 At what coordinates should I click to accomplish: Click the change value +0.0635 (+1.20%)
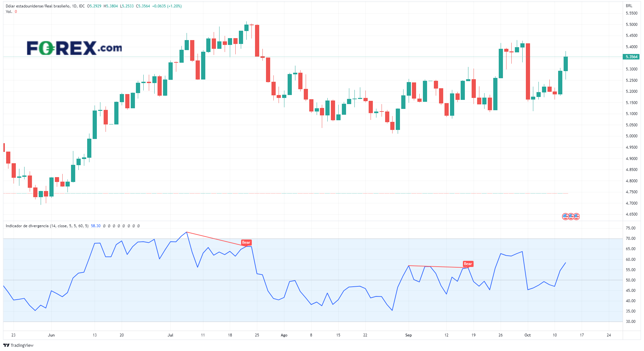[167, 6]
